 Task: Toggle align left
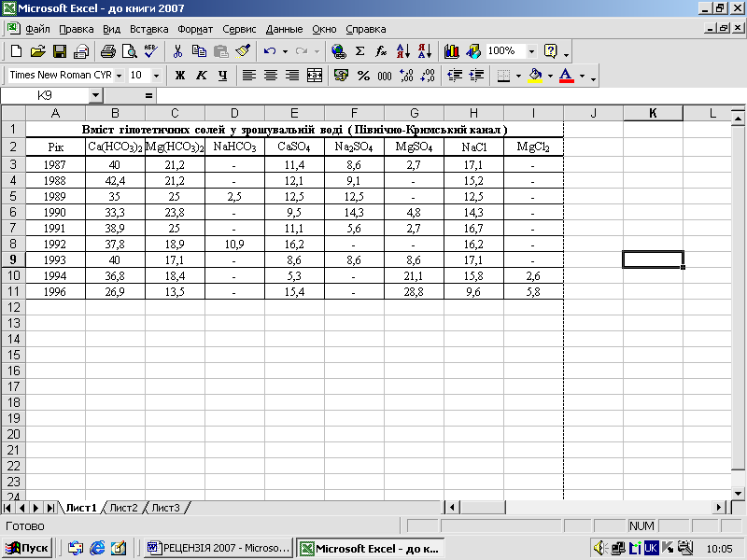248,76
